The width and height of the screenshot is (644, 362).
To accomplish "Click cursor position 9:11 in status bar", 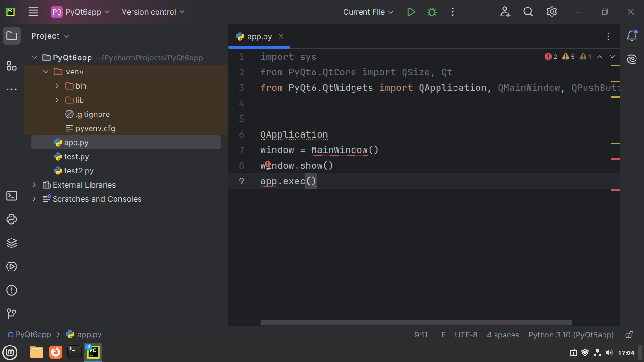I will pos(421,335).
